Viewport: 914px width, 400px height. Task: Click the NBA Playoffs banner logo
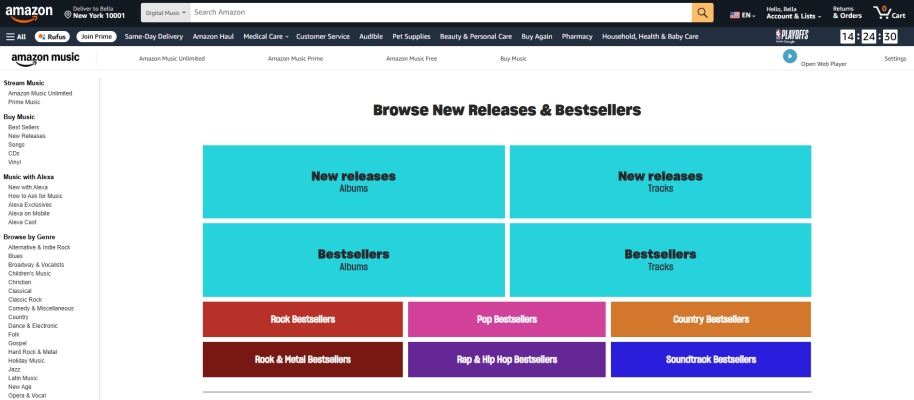(x=792, y=36)
